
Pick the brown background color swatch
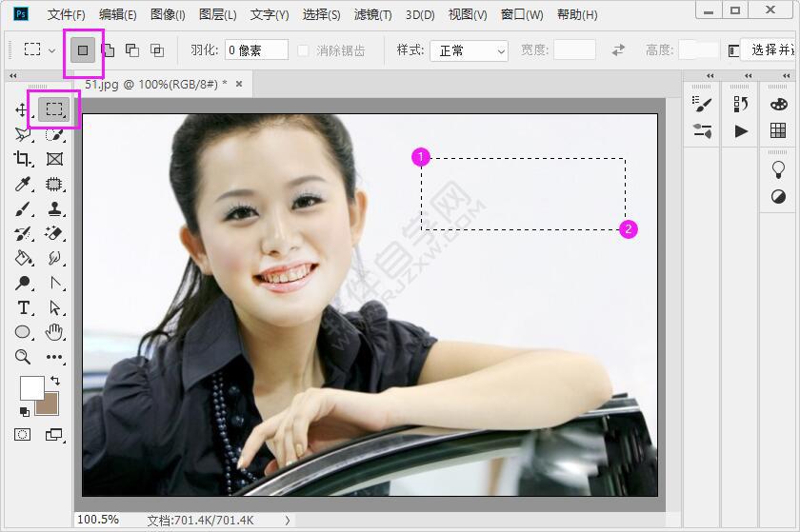(51, 406)
